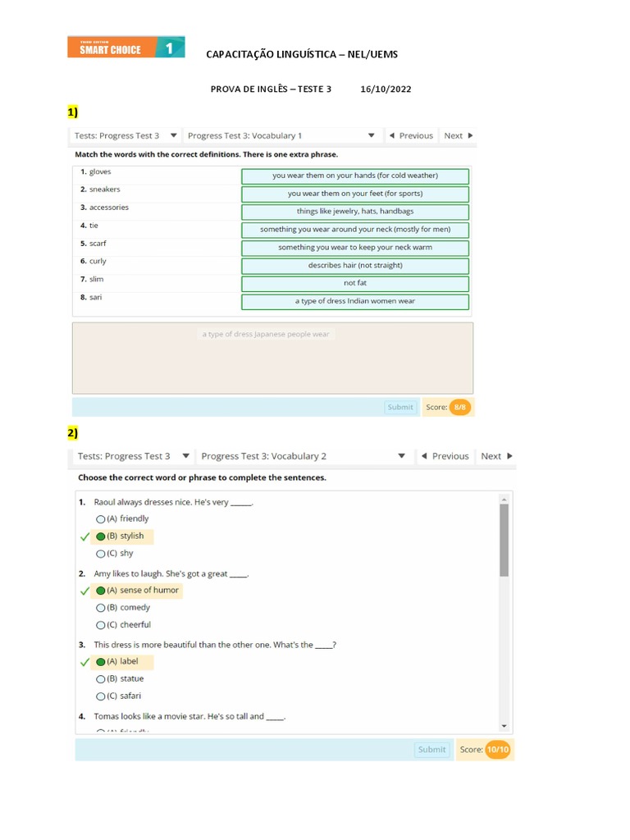The width and height of the screenshot is (630, 840).
Task: Click scroll down arrow of question list
Action: click(x=504, y=727)
